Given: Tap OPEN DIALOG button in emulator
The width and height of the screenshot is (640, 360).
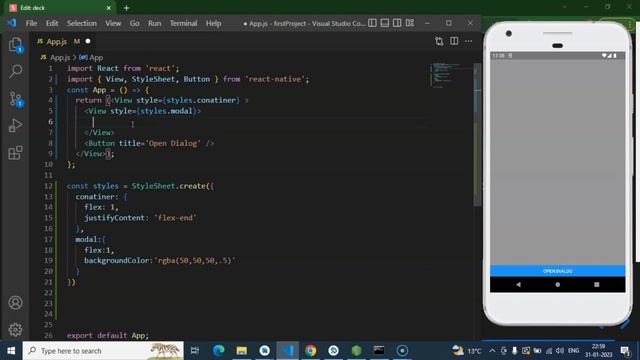Looking at the screenshot, I should [x=558, y=271].
